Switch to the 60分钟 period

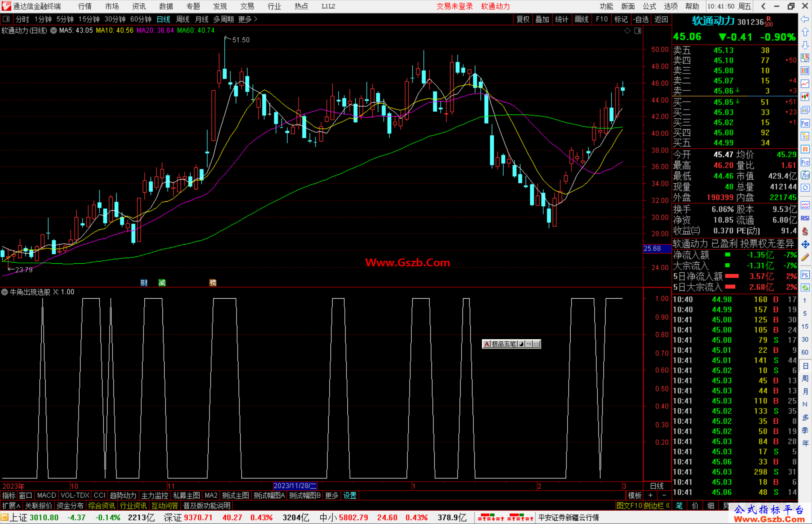coord(141,19)
